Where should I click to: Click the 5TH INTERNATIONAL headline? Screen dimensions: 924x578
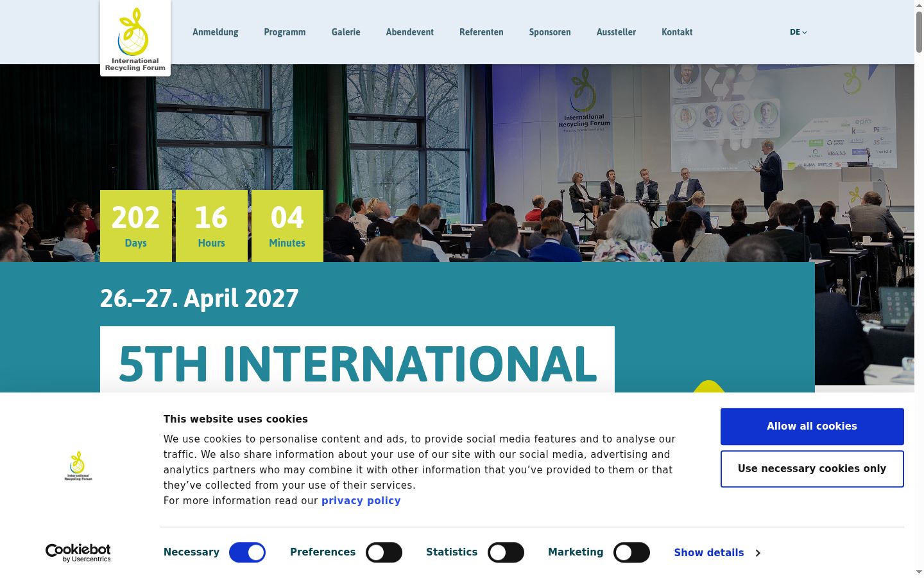[x=357, y=363]
